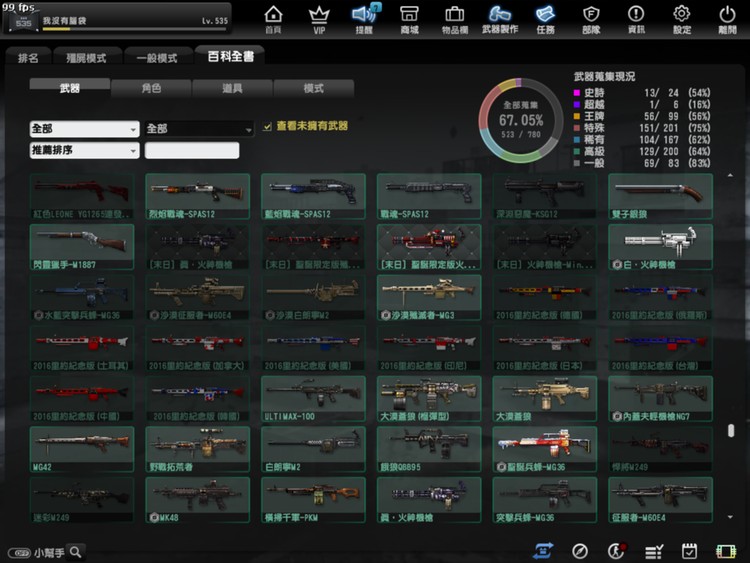The height and width of the screenshot is (563, 750).
Task: Open the 首頁 home icon
Action: click(272, 17)
